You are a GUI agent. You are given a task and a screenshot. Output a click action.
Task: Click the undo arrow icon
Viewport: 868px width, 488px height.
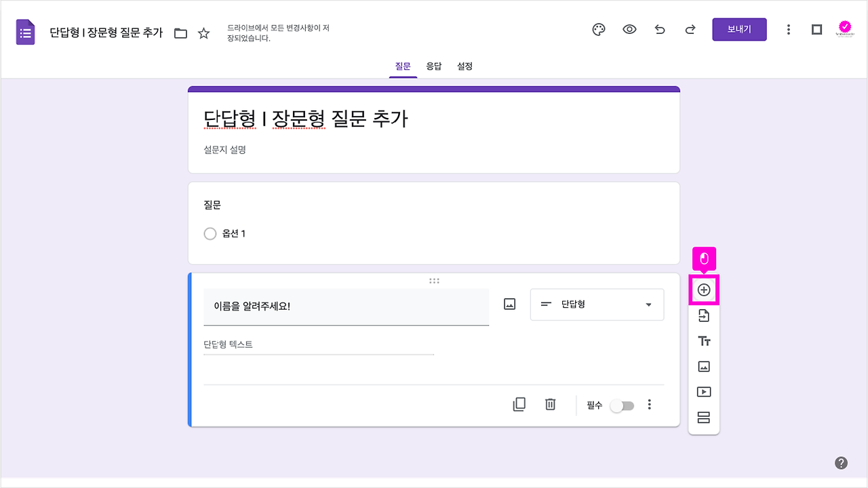(660, 29)
